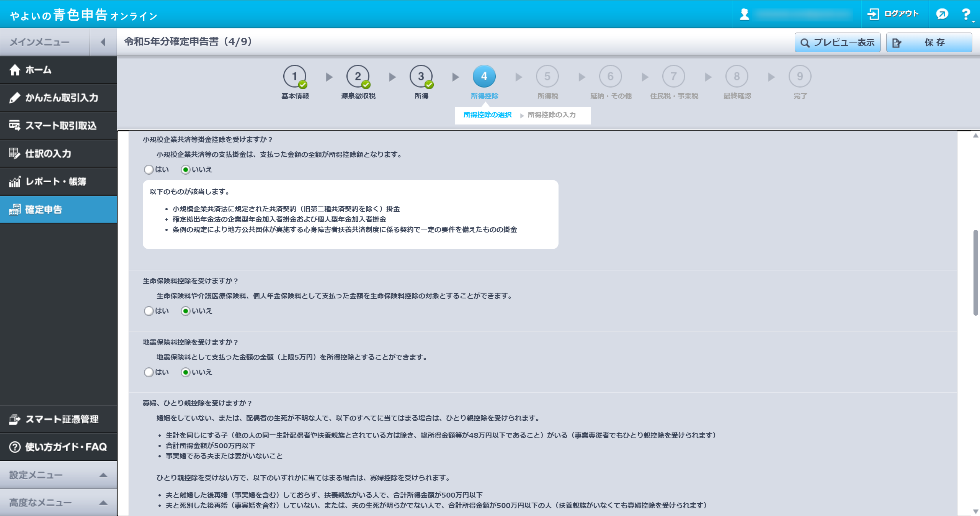Screen dimensions: 980x516
Task: Open かんたん取引入力 pencil icon menu
Action: click(x=15, y=98)
